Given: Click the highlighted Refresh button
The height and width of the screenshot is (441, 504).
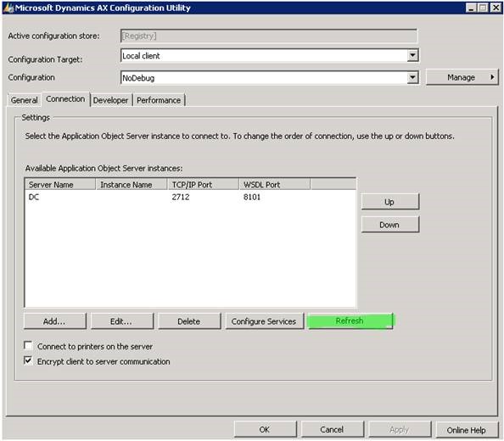Looking at the screenshot, I should [350, 321].
